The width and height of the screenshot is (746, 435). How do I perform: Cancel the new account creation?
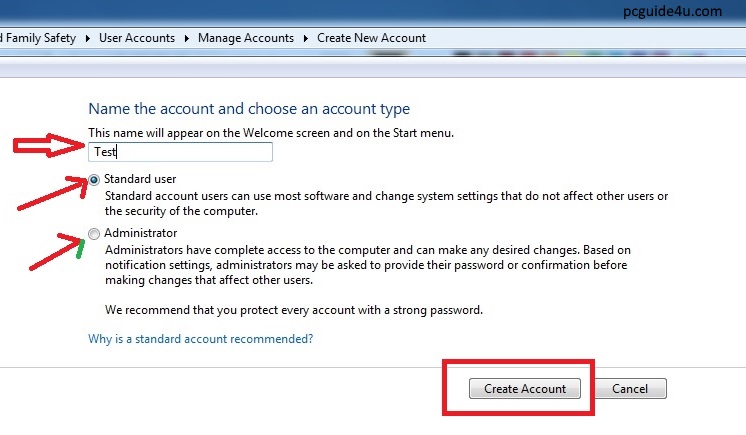coord(631,388)
